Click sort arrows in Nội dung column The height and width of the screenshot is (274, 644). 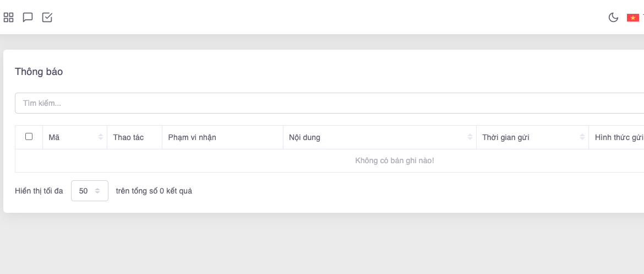[470, 137]
